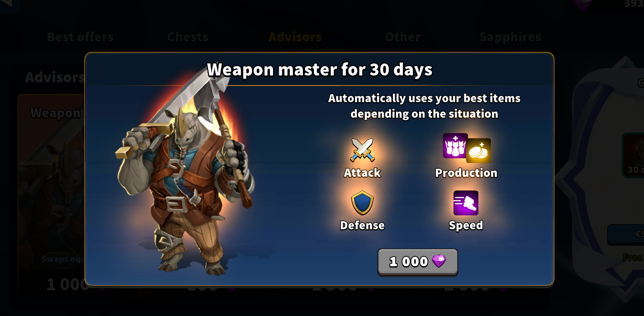
Task: Click the Production label text
Action: click(466, 173)
